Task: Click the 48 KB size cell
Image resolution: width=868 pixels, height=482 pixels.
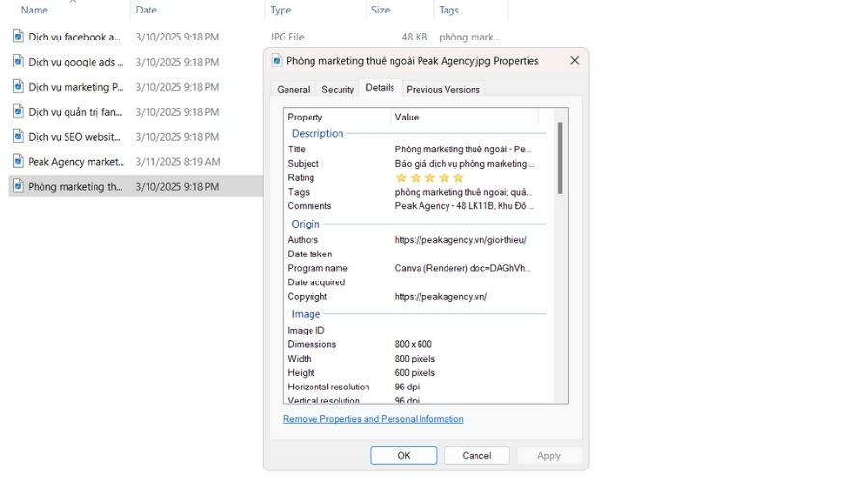Action: click(x=414, y=37)
